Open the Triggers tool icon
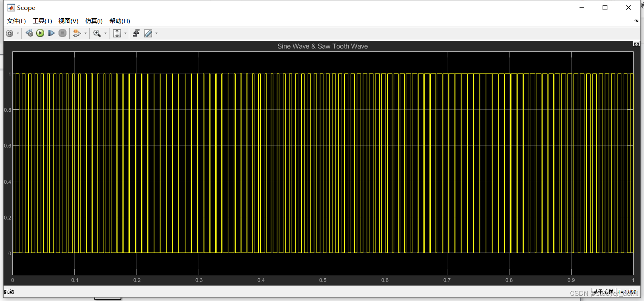 click(x=136, y=33)
